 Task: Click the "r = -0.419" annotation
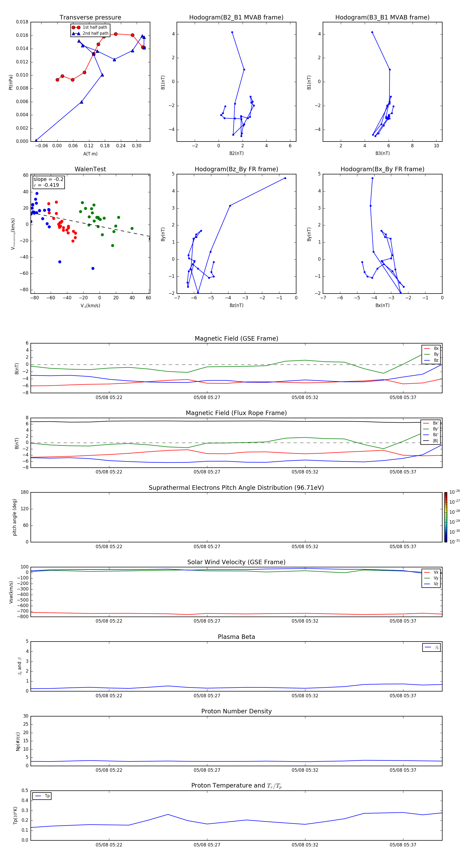[x=47, y=185]
